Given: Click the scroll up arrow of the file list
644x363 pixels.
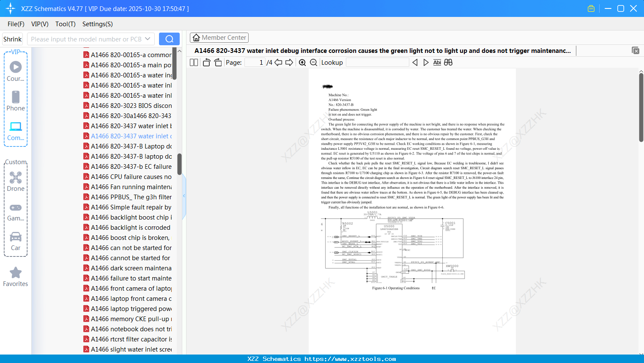Looking at the screenshot, I should pyautogui.click(x=179, y=51).
